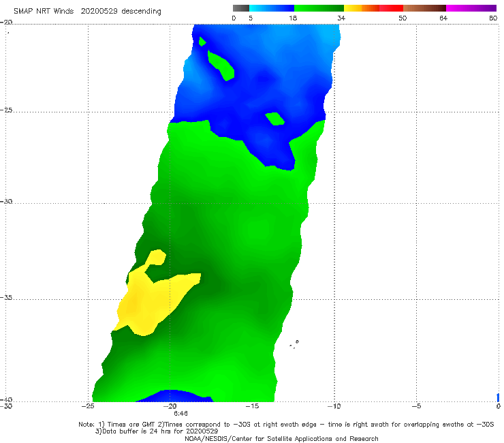
Task: Click the 'Note: 1) Times are GMT' line
Action: pyautogui.click(x=286, y=425)
